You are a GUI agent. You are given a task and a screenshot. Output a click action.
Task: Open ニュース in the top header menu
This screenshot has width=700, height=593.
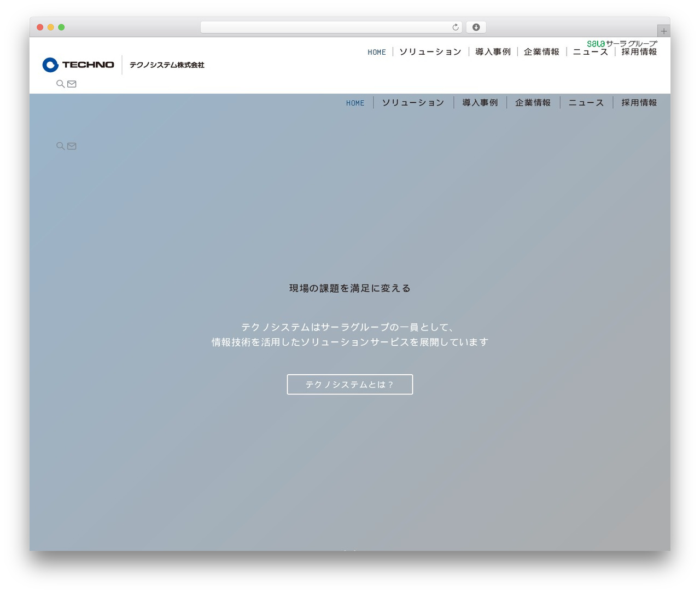click(x=591, y=52)
